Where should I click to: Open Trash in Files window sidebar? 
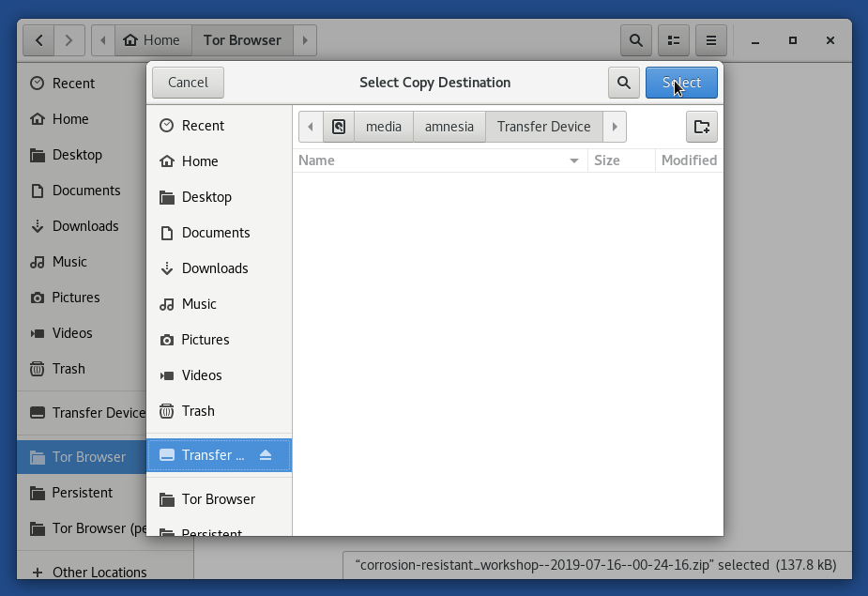point(82,369)
